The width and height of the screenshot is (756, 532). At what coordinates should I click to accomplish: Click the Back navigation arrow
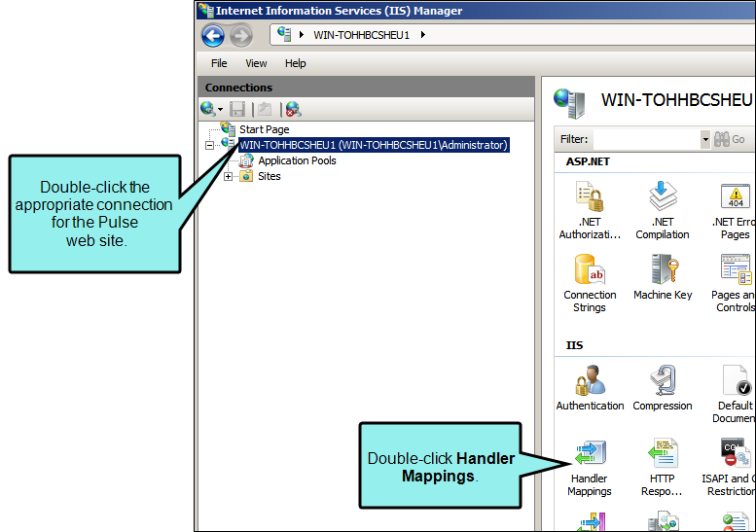click(213, 36)
